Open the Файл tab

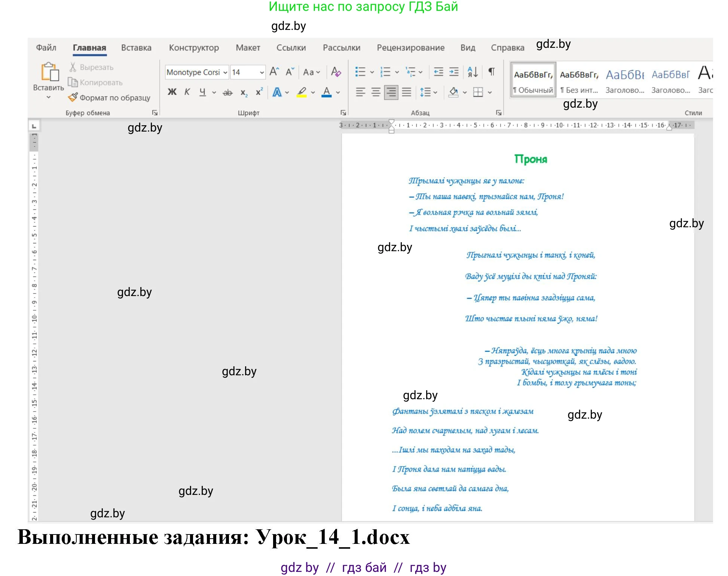(x=46, y=48)
